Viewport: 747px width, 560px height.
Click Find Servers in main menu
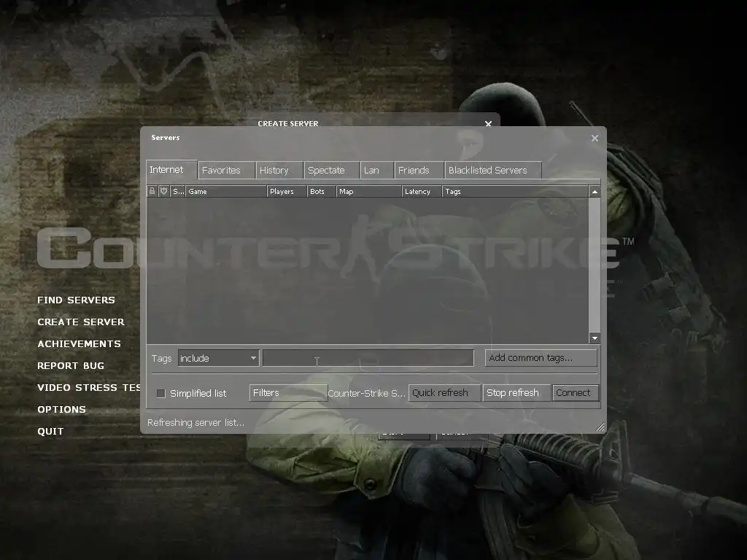(76, 300)
